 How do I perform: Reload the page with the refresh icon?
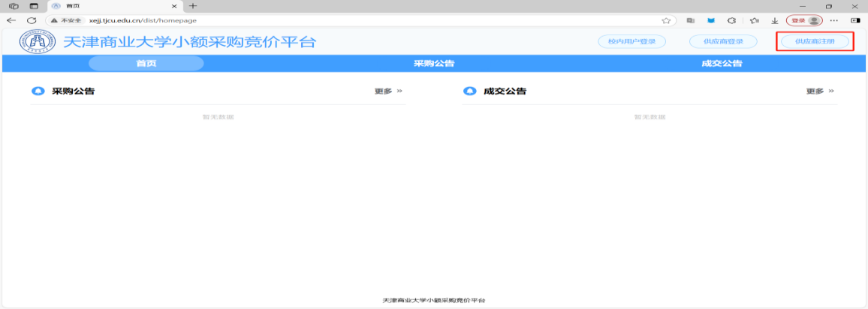click(x=32, y=20)
